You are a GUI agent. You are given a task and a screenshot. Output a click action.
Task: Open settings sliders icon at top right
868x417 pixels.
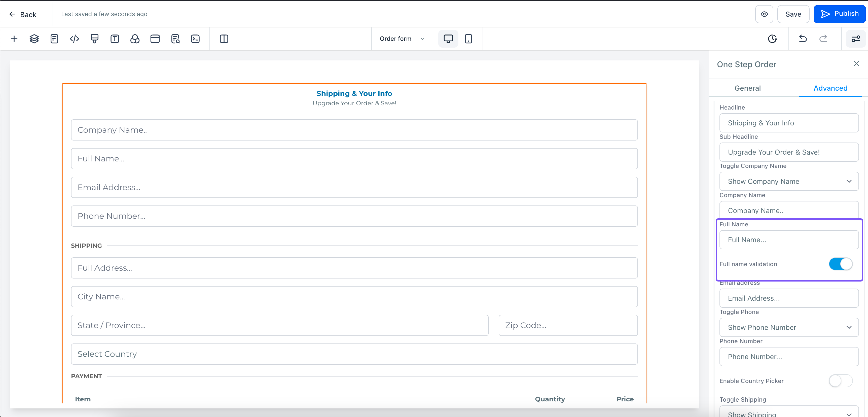coord(855,39)
